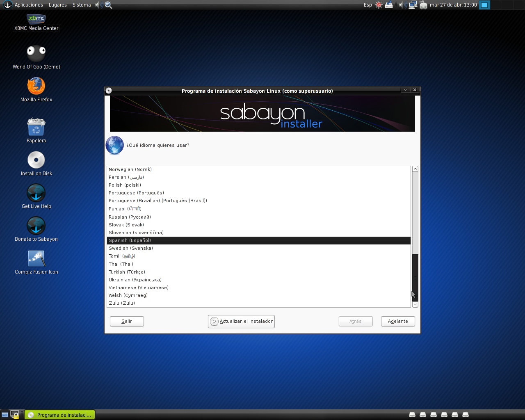The height and width of the screenshot is (420, 525).
Task: Select Punjabi in the language list
Action: click(259, 209)
